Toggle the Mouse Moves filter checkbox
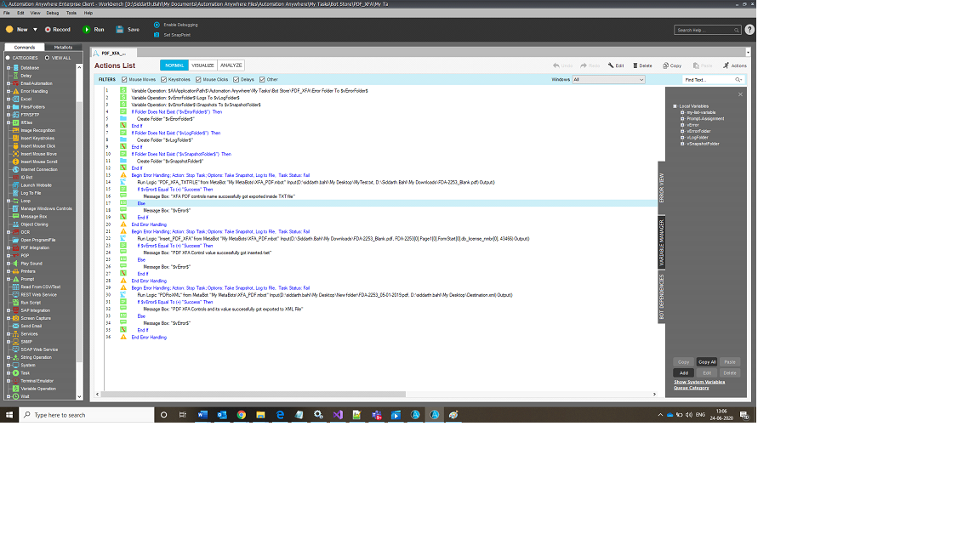The height and width of the screenshot is (551, 980). 124,79
